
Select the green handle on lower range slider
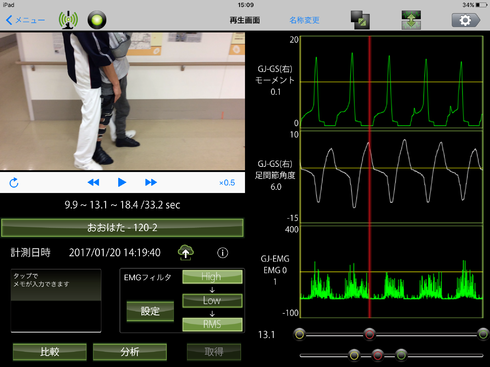tap(401, 355)
